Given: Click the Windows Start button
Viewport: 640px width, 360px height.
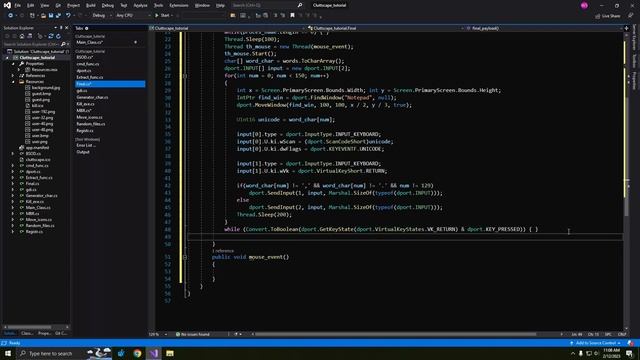Looking at the screenshot, I should click(x=8, y=353).
